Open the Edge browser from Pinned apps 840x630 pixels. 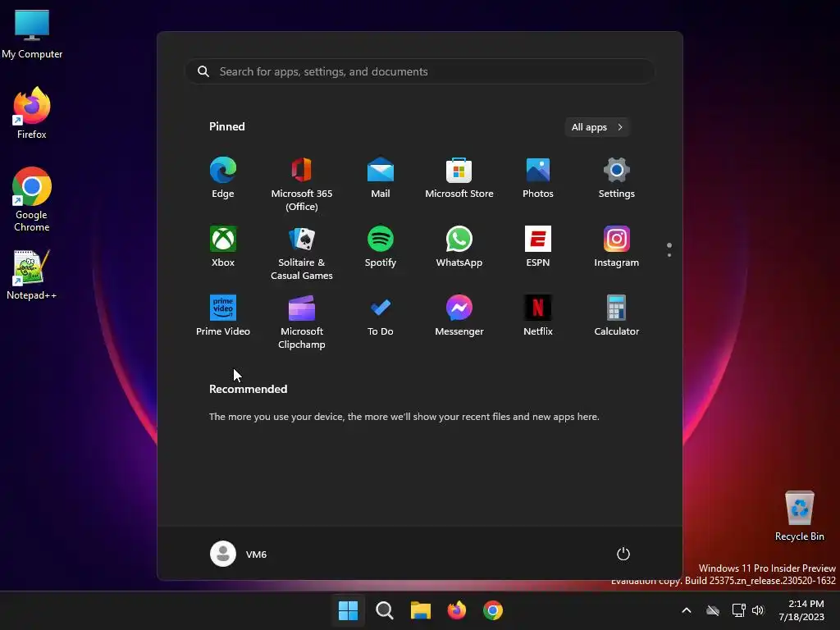223,178
